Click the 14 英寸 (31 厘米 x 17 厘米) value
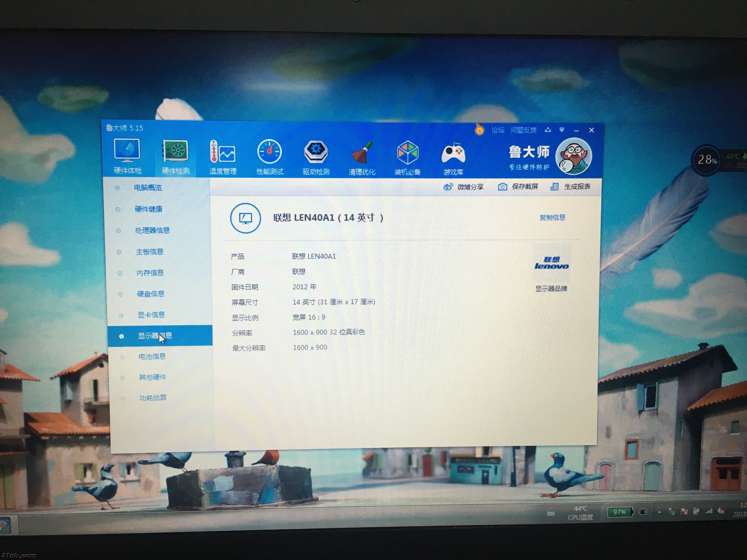 [x=334, y=302]
